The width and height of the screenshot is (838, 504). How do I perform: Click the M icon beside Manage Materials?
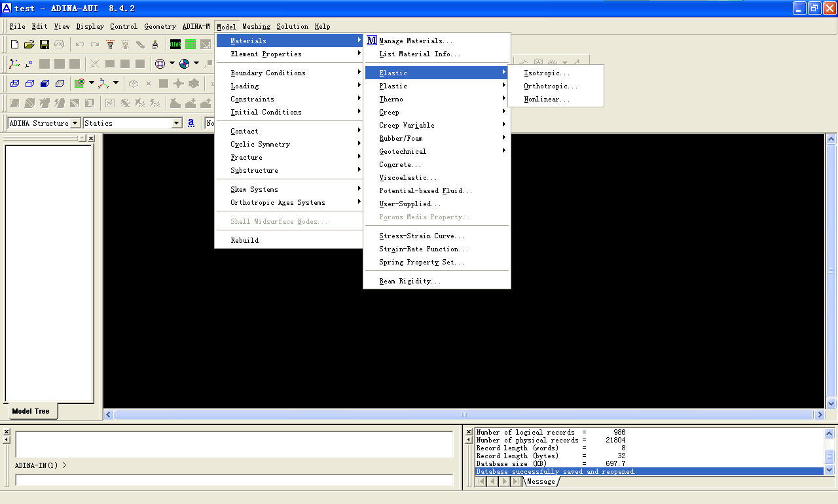[371, 41]
